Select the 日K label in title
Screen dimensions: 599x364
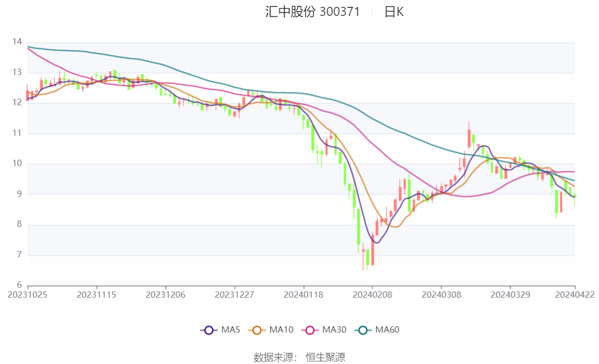[394, 12]
